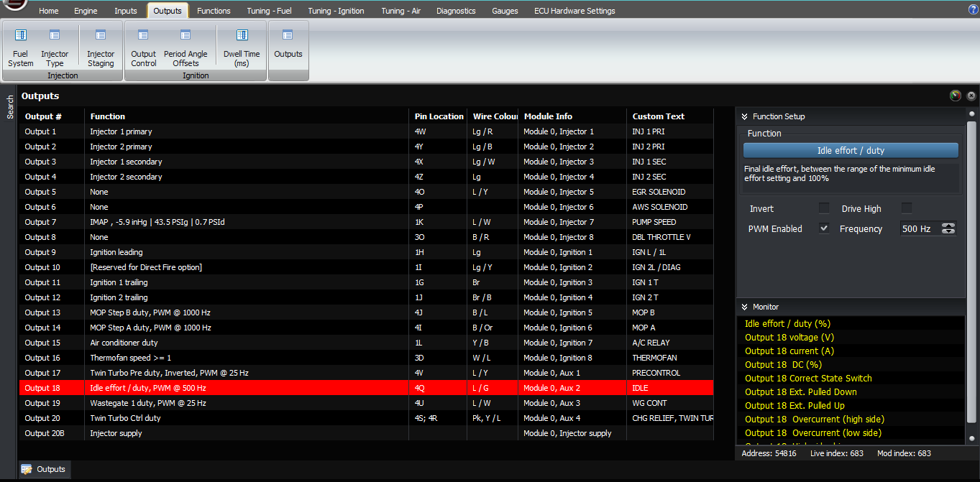Click the Idle effort / duty function button
The image size is (980, 482).
(851, 150)
